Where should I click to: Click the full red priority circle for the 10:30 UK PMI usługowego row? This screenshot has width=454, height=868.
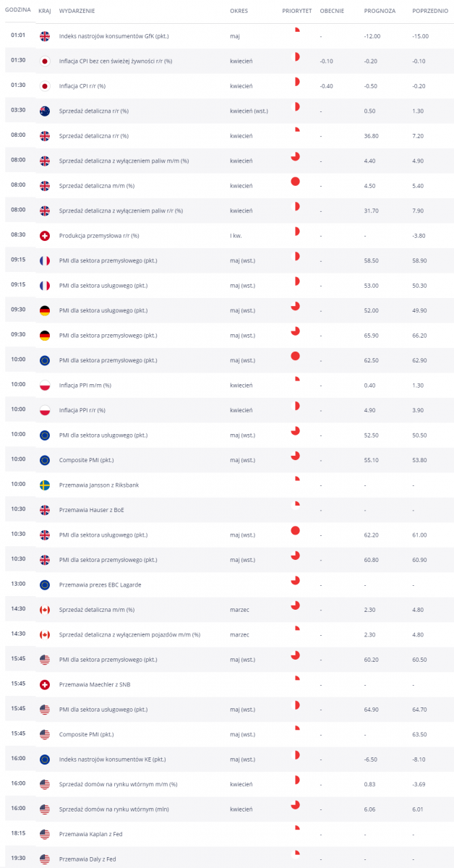coord(295,530)
